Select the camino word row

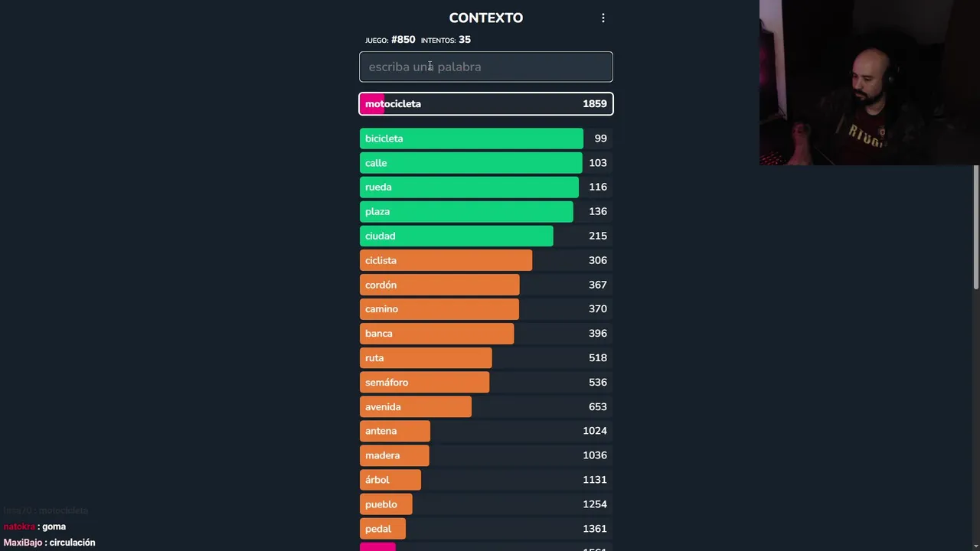pos(485,309)
